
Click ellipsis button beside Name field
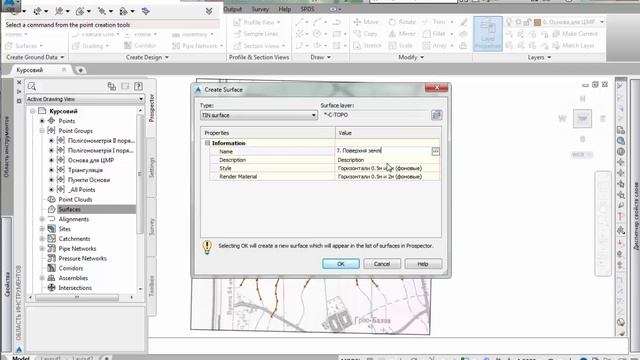[x=436, y=151]
